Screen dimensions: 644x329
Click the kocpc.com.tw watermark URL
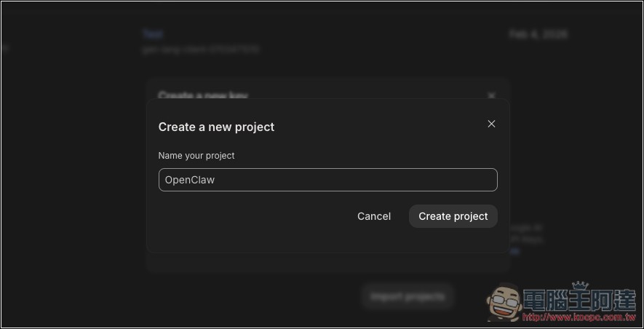tap(580, 318)
